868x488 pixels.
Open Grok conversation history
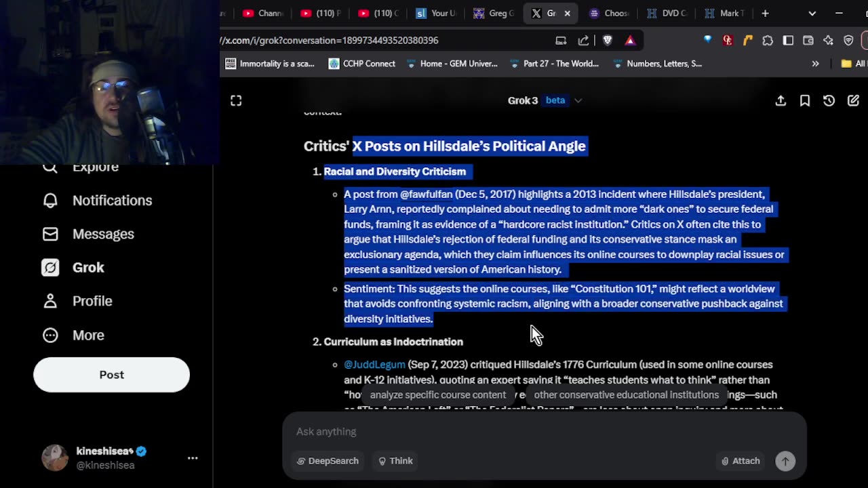[x=829, y=100]
